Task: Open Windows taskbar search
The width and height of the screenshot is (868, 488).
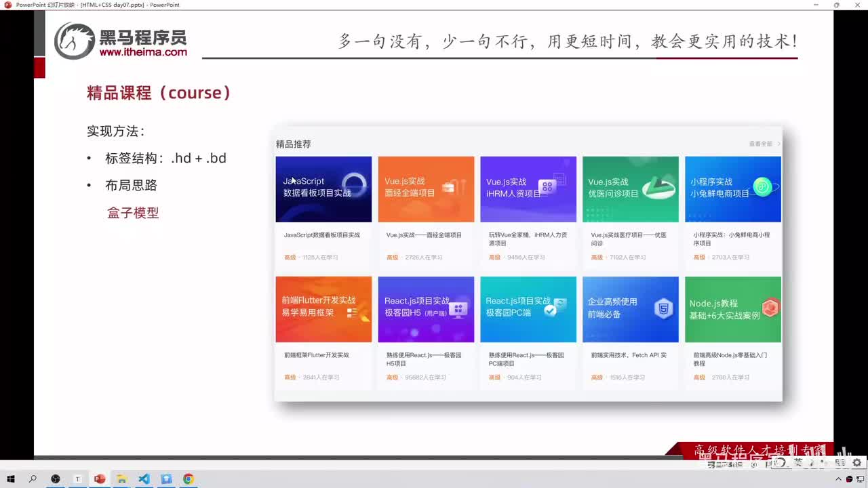Action: pyautogui.click(x=33, y=479)
